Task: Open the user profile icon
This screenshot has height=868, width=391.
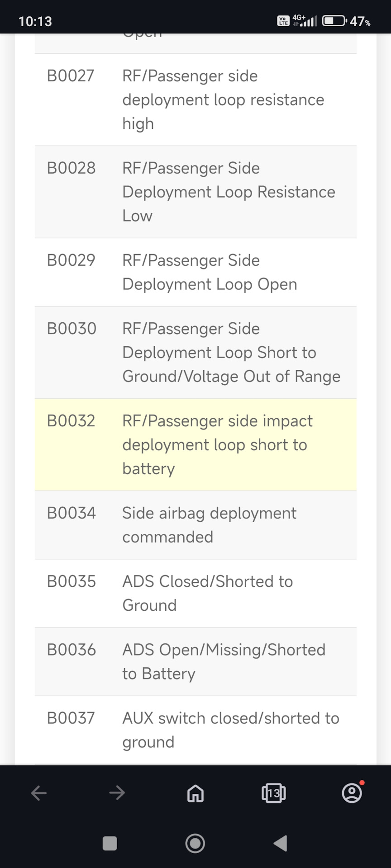Action: 352,793
